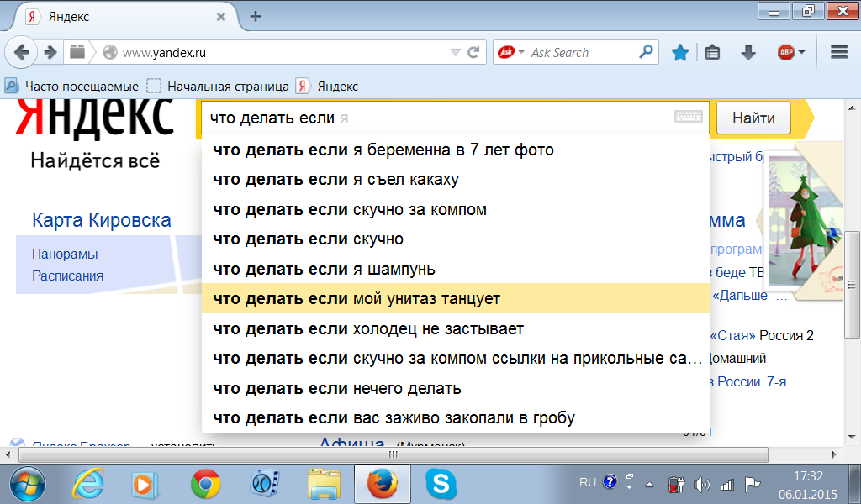Select suggestion ending 'скучно за компом'

point(456,209)
